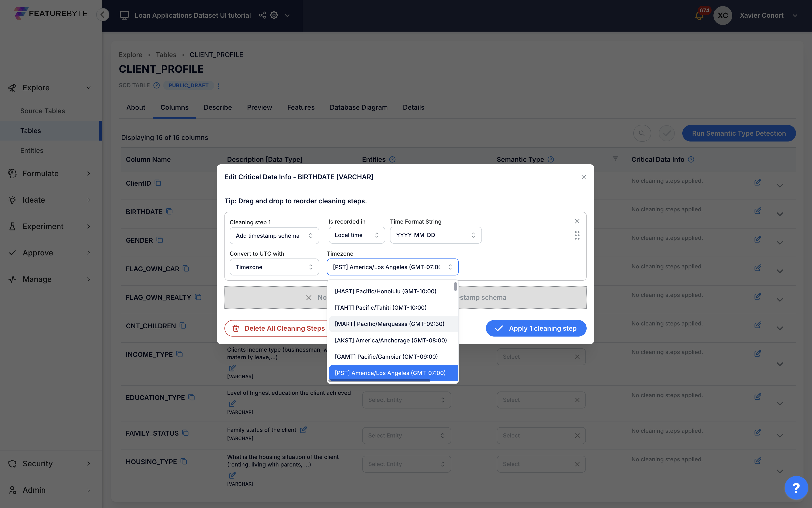The image size is (812, 508).
Task: Select the Pacific/Honolulu timezone option
Action: point(385,291)
